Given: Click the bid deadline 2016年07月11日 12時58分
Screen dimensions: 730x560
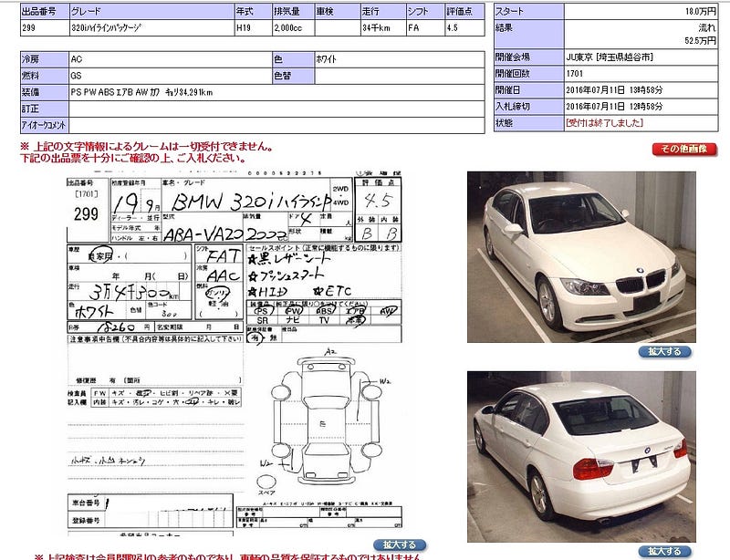Looking at the screenshot, I should point(614,107).
